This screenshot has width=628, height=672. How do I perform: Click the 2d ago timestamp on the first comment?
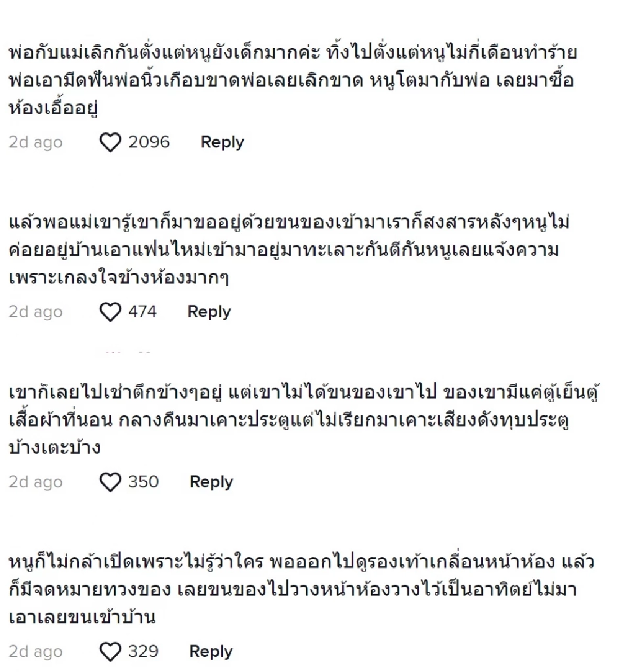coord(36,142)
